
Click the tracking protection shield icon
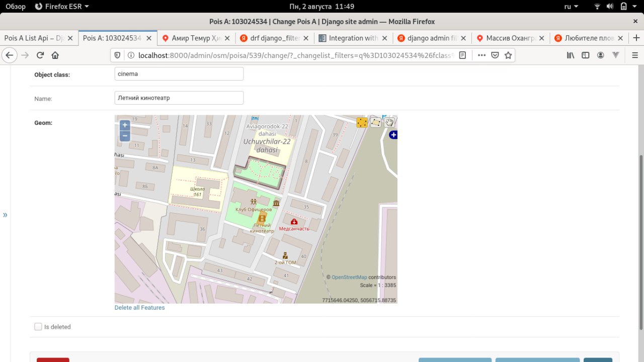[117, 55]
